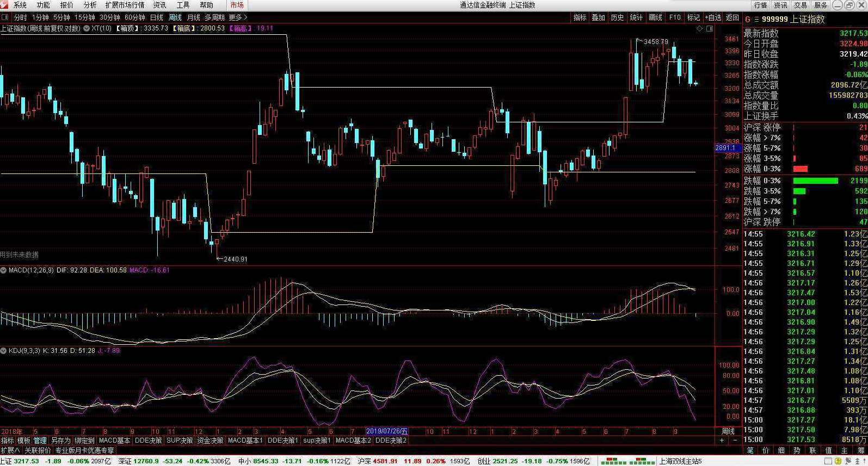Click the app logo icon at top-left
This screenshot has height=466, width=868.
[x=5, y=5]
